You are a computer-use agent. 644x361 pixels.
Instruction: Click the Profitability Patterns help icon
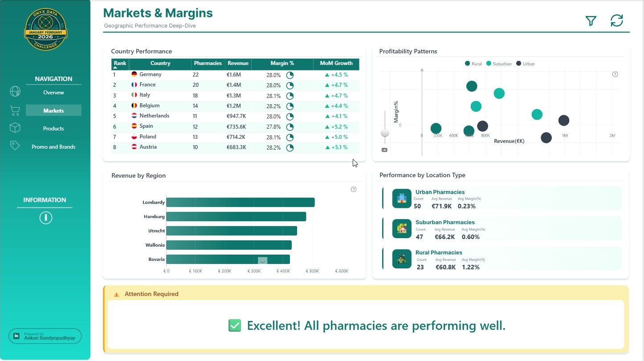615,74
